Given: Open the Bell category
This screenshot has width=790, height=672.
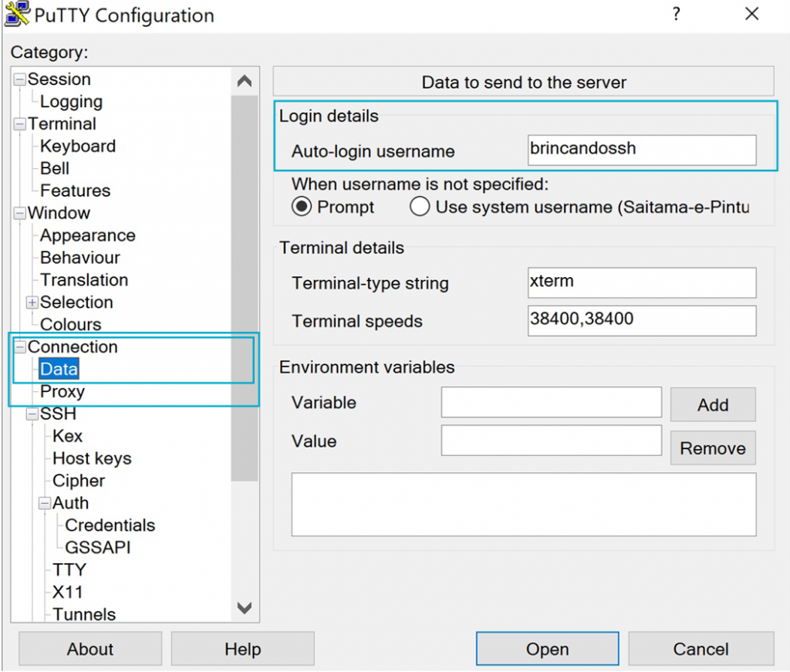Looking at the screenshot, I should [55, 168].
